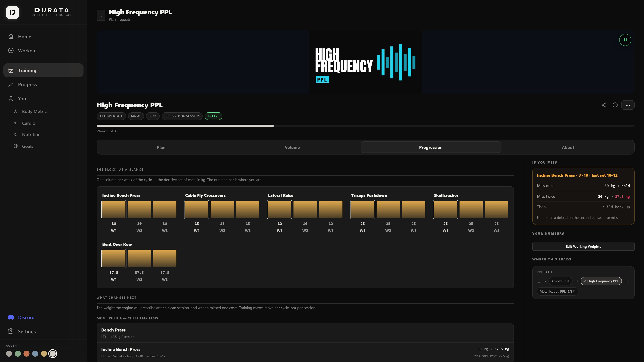Choose the selected white accent swatch
Viewport: 644px width, 362px height.
tap(52, 353)
